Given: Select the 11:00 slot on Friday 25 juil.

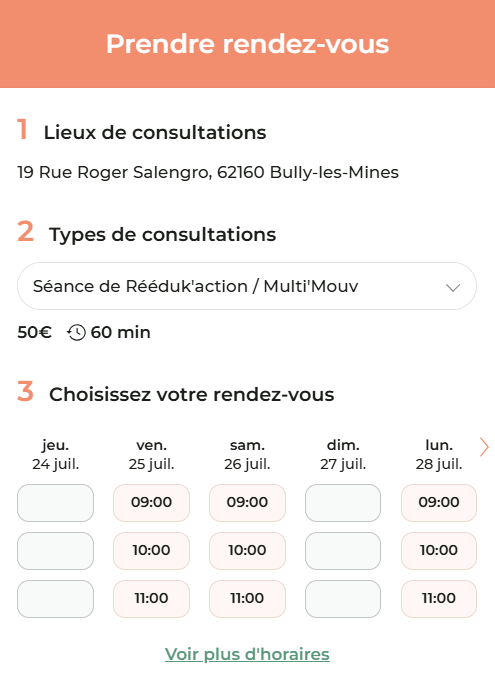Looking at the screenshot, I should click(x=151, y=599).
